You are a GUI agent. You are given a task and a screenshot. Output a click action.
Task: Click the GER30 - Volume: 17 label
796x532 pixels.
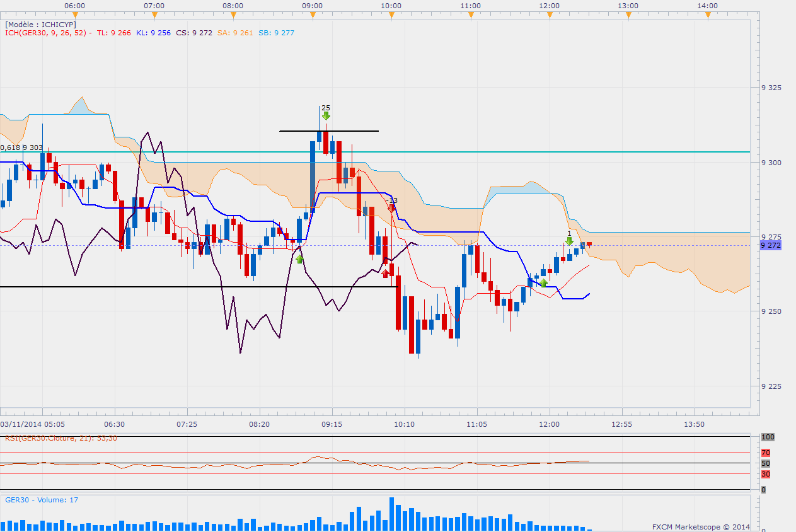tap(42, 500)
